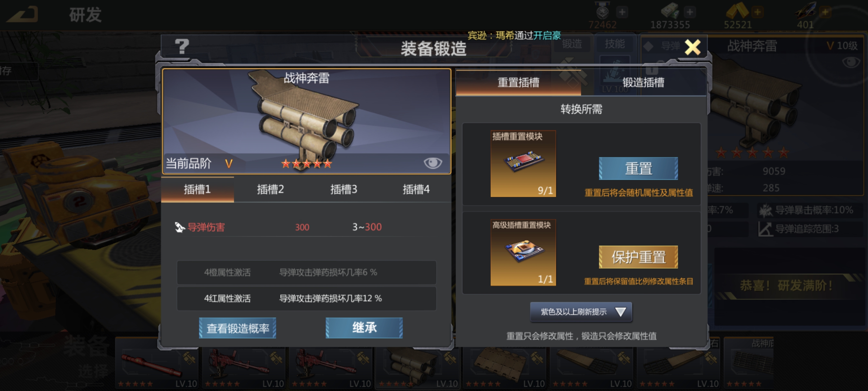868x391 pixels.
Task: Open the question mark help icon
Action: 182,47
